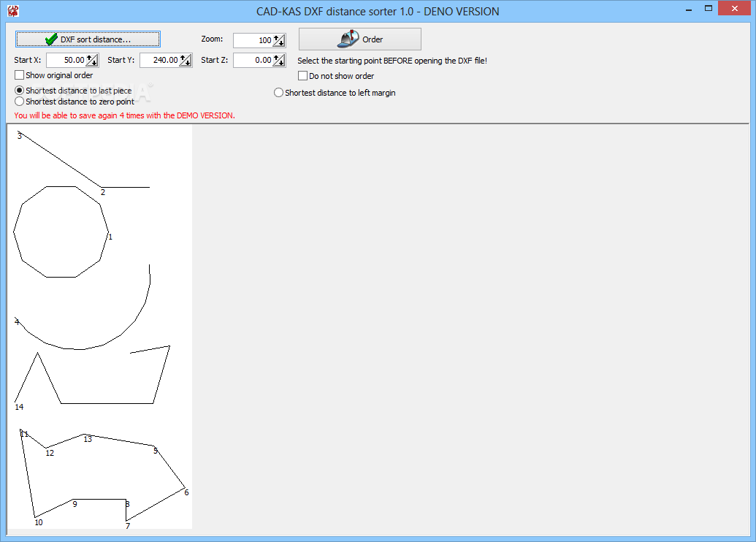756x542 pixels.
Task: Close the DXF distance sorter window
Action: (x=734, y=9)
